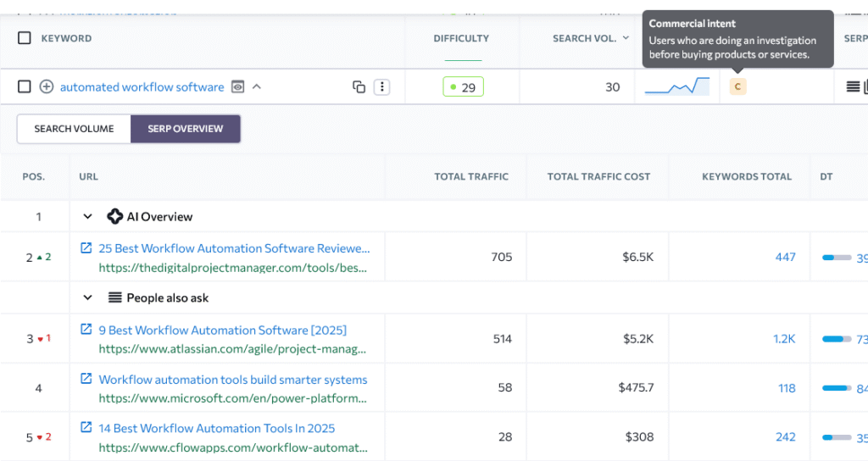Click the POS. column header
This screenshot has height=461, width=868.
tap(34, 176)
